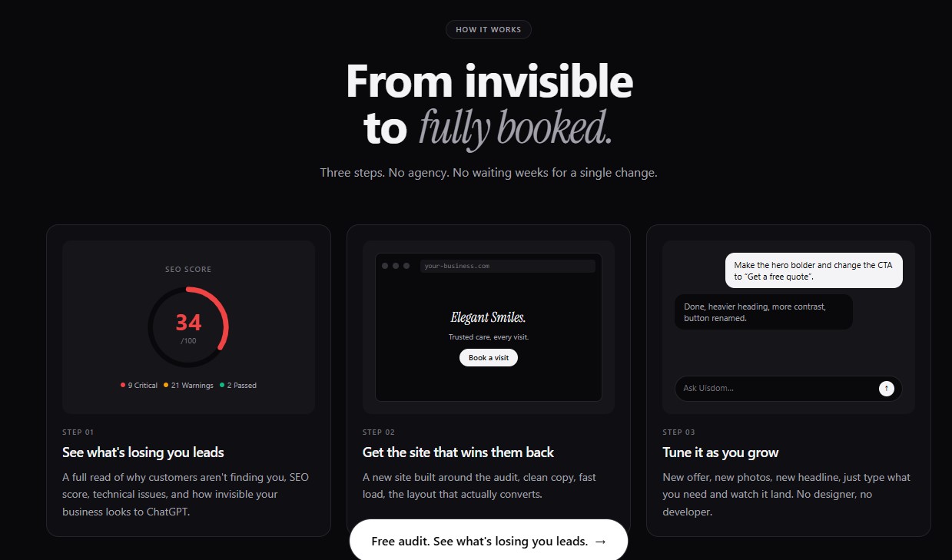Click the your-business.com address bar
952x560 pixels.
pos(507,266)
